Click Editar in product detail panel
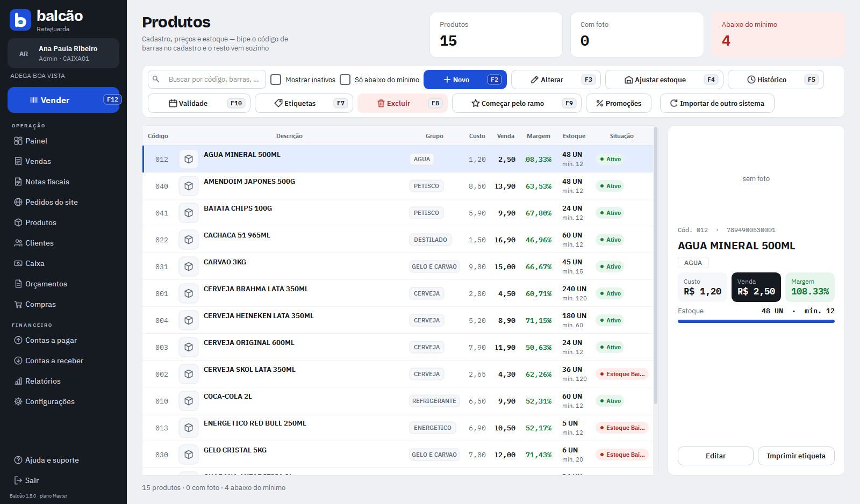 coord(715,456)
